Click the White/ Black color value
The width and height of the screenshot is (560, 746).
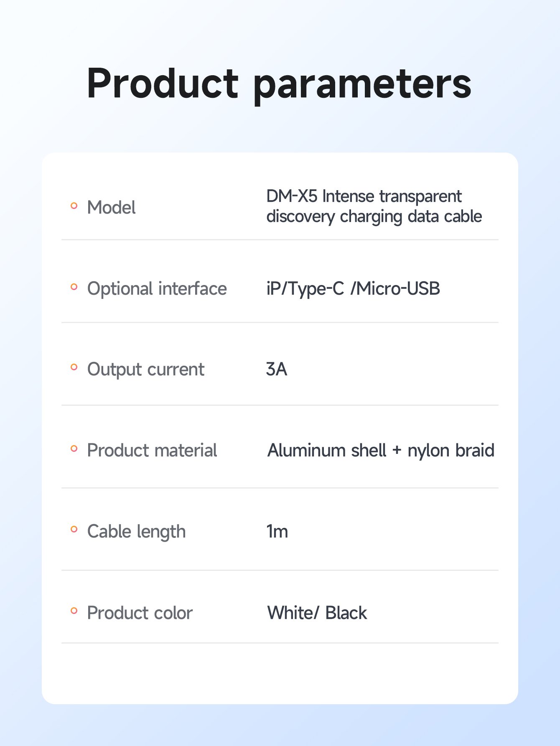(317, 613)
